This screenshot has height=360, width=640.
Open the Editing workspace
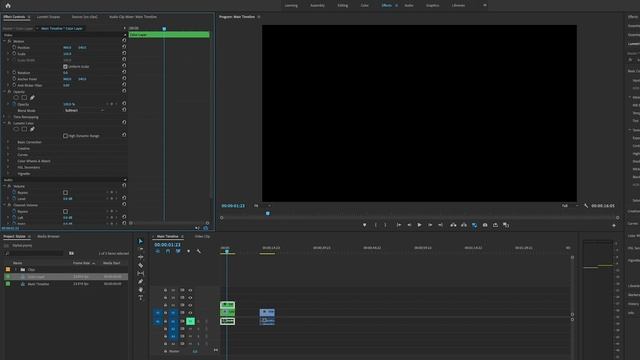[x=342, y=5]
